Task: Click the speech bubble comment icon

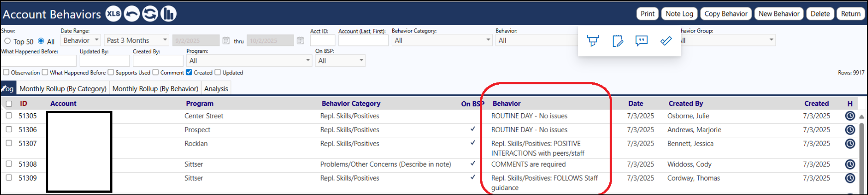Action: click(x=642, y=41)
